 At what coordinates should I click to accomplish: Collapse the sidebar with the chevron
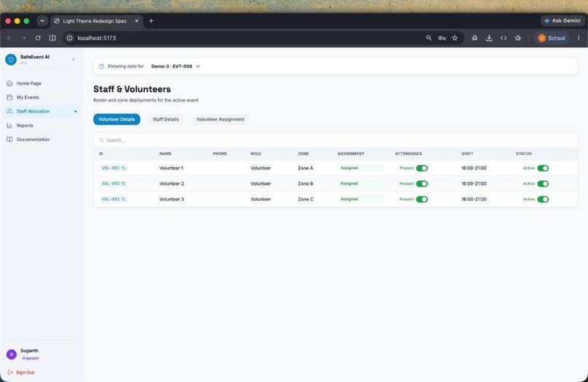tap(74, 59)
